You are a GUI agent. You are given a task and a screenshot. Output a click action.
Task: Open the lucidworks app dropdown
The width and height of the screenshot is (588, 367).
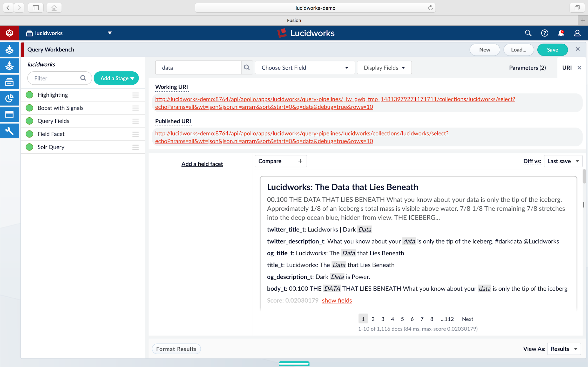point(69,33)
